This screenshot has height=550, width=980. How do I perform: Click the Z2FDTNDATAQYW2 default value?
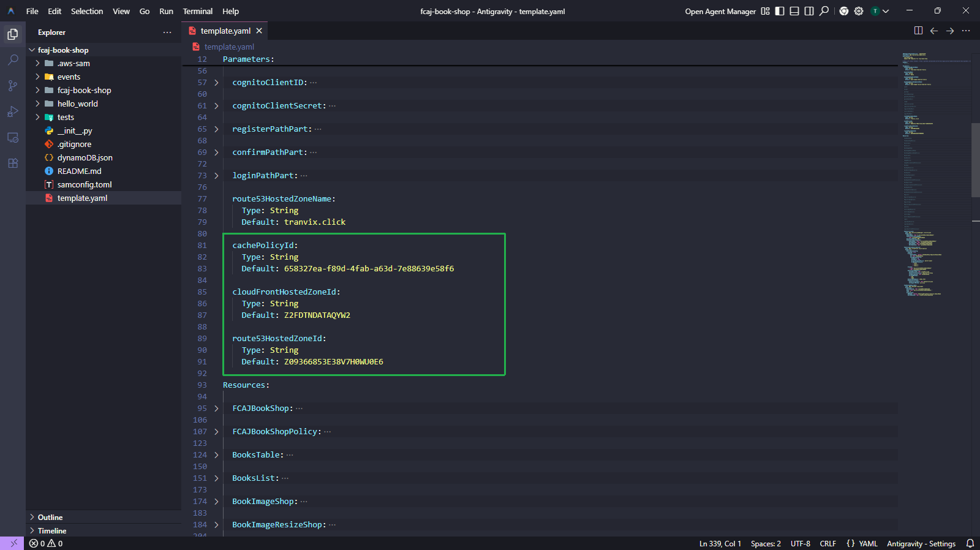coord(317,315)
